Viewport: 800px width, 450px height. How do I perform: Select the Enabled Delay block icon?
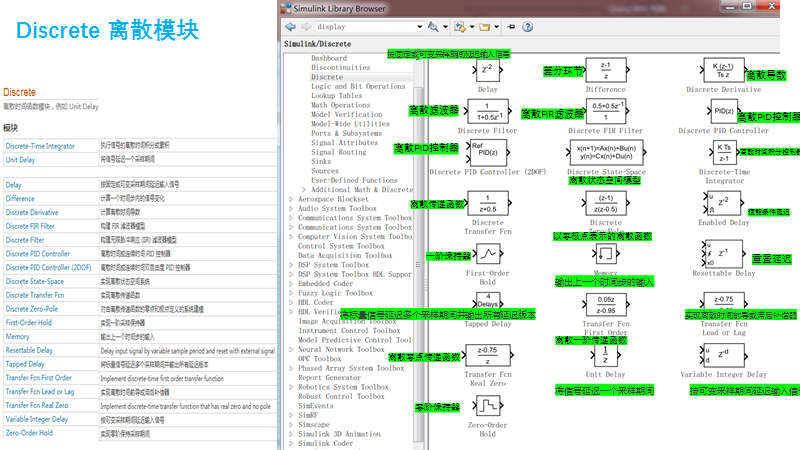click(722, 203)
